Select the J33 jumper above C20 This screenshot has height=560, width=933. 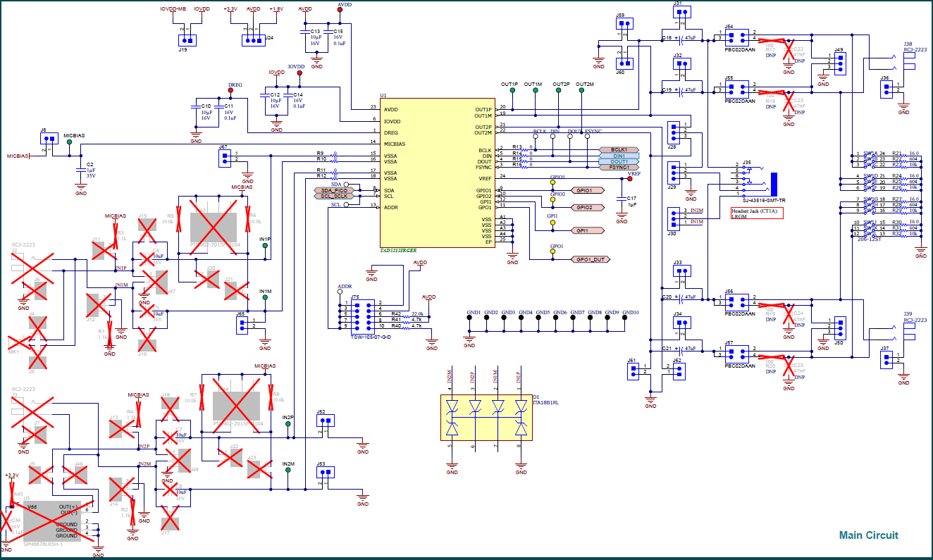682,271
